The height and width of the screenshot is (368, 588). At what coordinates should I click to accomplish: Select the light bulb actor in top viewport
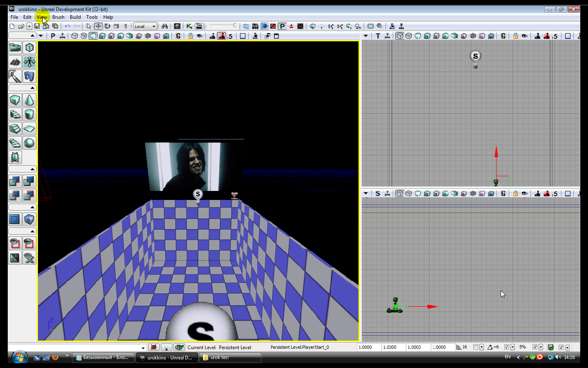pos(475,59)
